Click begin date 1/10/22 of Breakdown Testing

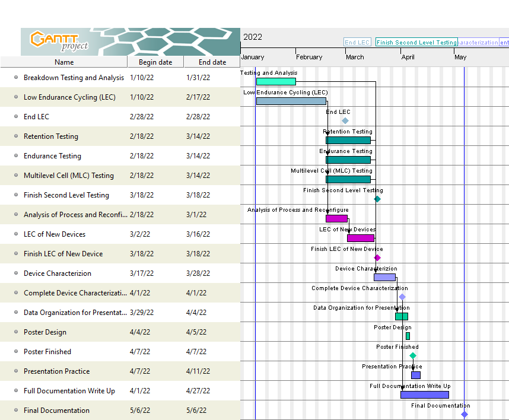(142, 78)
